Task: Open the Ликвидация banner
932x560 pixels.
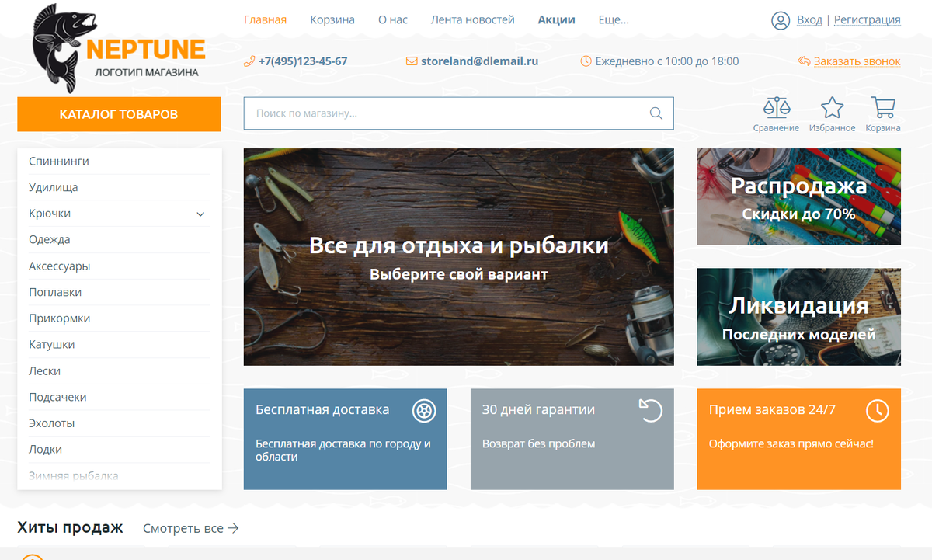Action: pos(798,316)
